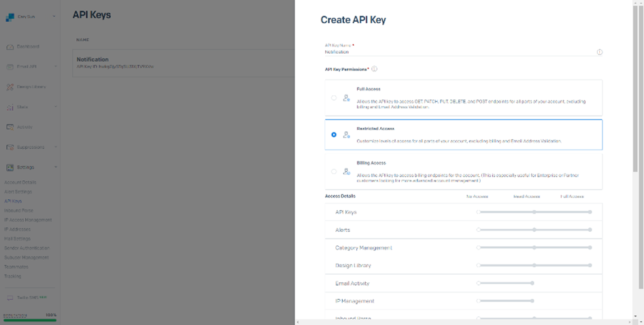Set Email Activity slider to Read Access
644x325 pixels.
tap(532, 283)
